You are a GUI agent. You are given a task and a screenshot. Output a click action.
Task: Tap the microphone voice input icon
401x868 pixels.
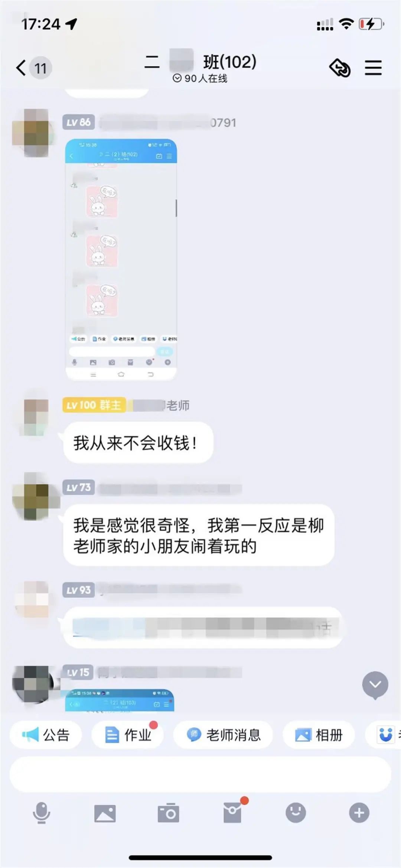coord(41,813)
